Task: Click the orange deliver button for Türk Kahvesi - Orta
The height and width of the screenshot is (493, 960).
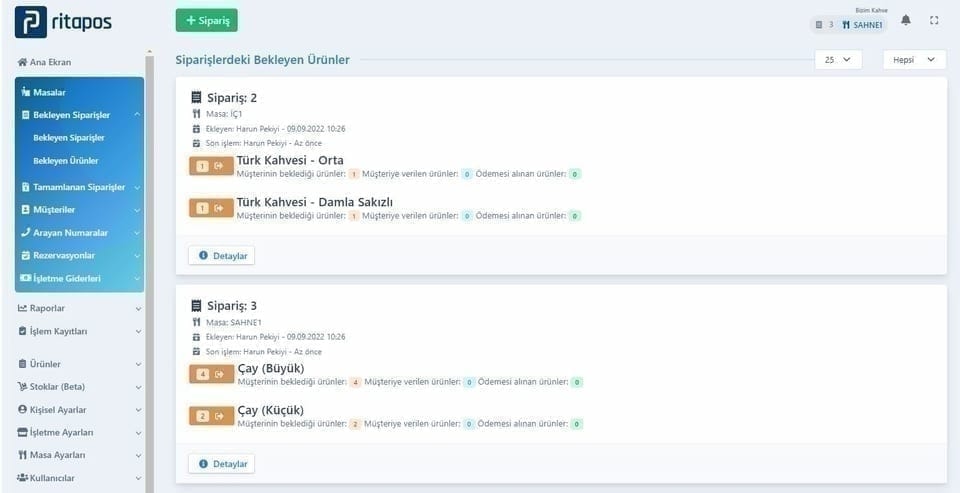Action: 211,166
